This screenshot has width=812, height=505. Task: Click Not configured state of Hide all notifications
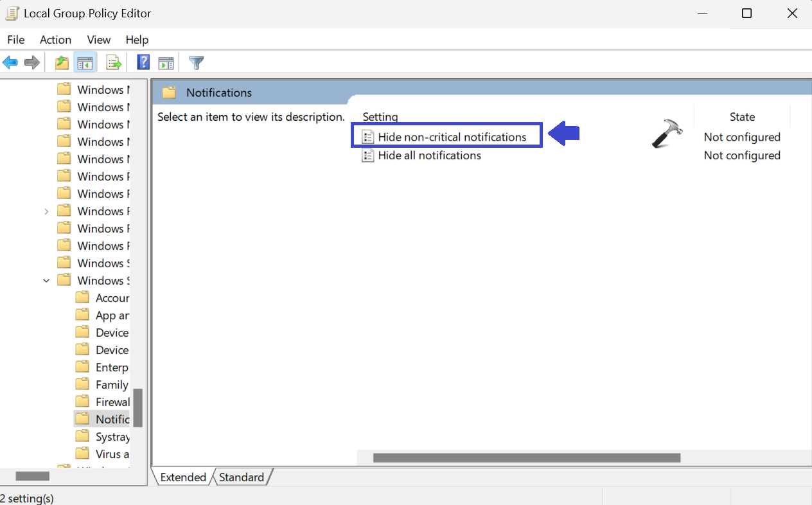[x=742, y=155]
